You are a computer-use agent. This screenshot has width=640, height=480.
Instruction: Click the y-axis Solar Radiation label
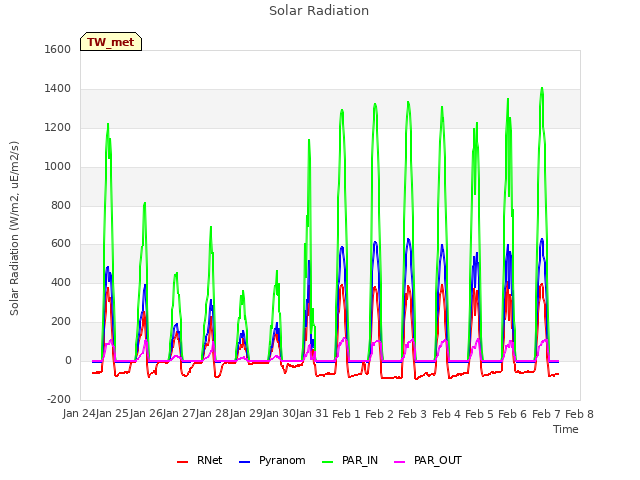[x=14, y=229]
